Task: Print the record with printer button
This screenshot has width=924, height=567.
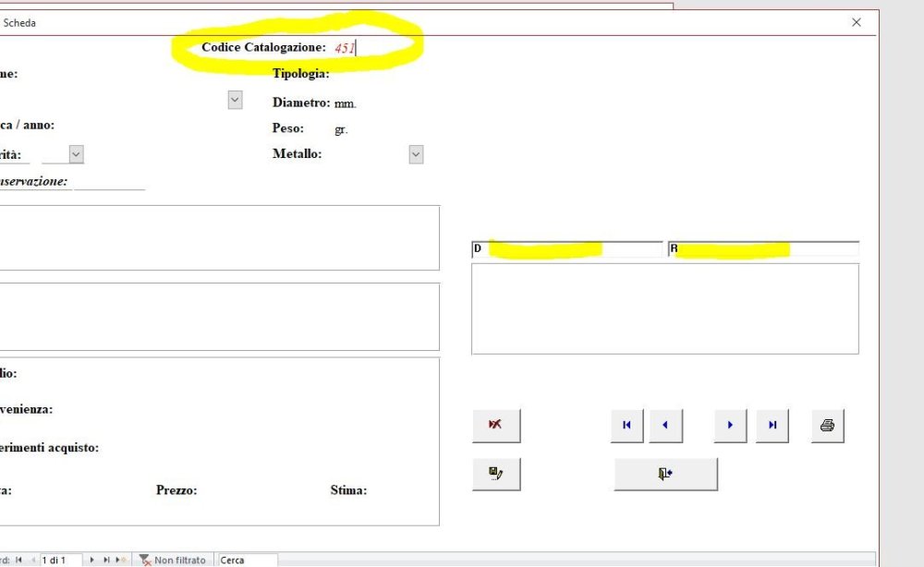Action: coord(827,425)
